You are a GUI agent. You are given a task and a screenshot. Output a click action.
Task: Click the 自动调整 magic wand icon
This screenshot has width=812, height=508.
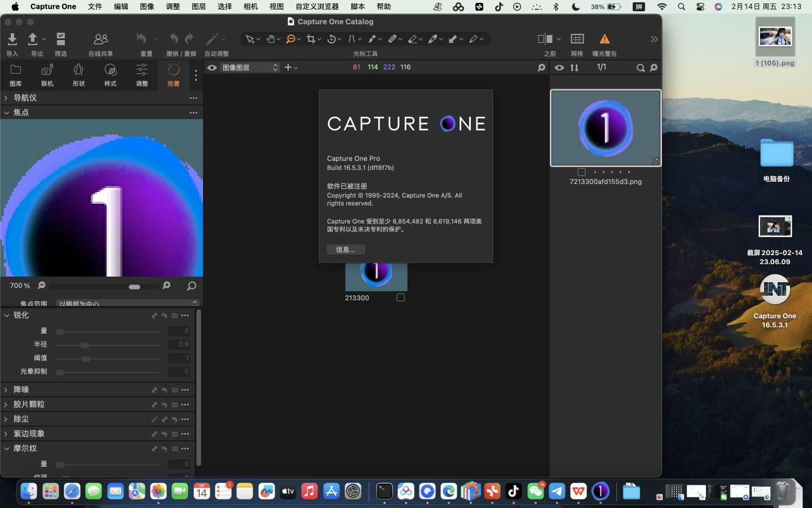pos(211,39)
